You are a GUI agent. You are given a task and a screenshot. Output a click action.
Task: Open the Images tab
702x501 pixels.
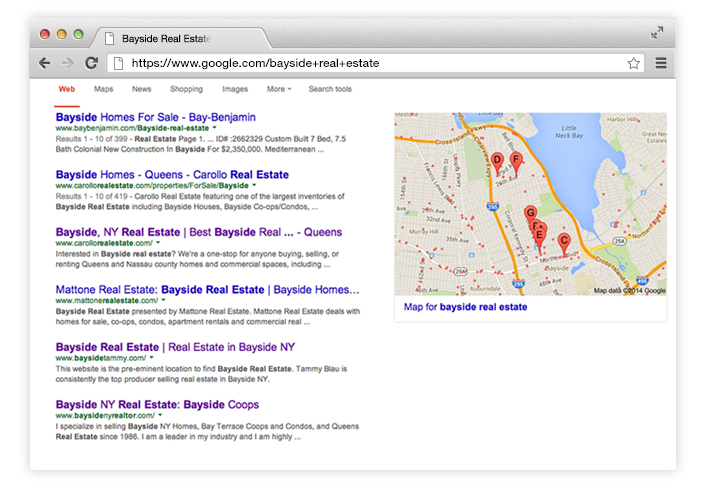click(235, 89)
